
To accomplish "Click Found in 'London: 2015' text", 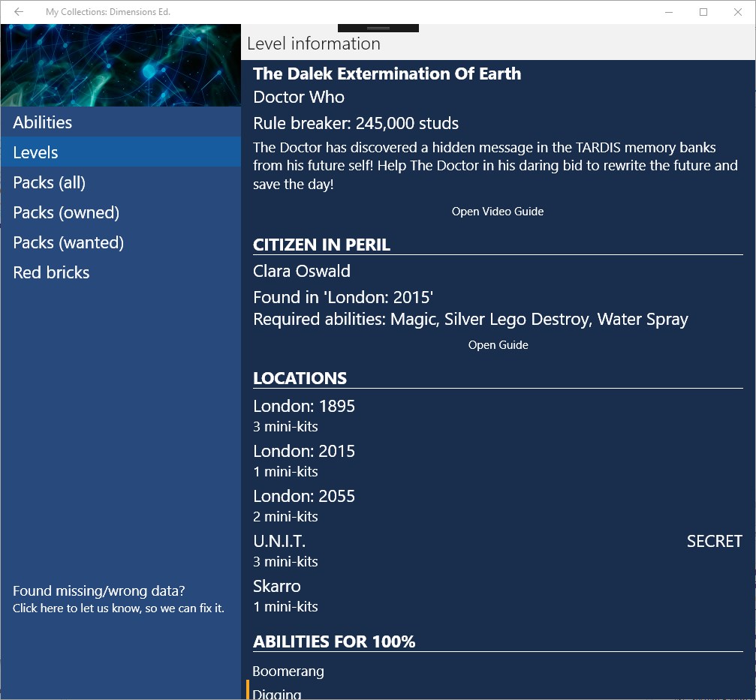I will pyautogui.click(x=343, y=297).
